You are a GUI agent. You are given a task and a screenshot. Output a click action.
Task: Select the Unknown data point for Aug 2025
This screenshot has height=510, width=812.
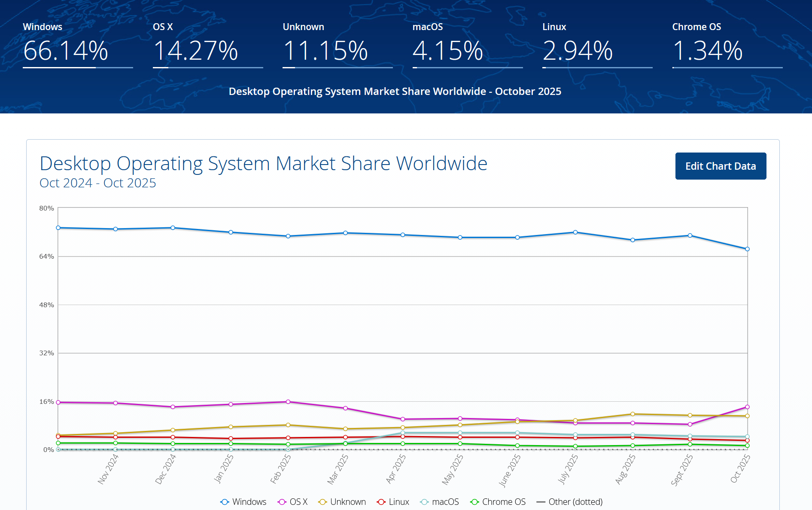point(633,414)
